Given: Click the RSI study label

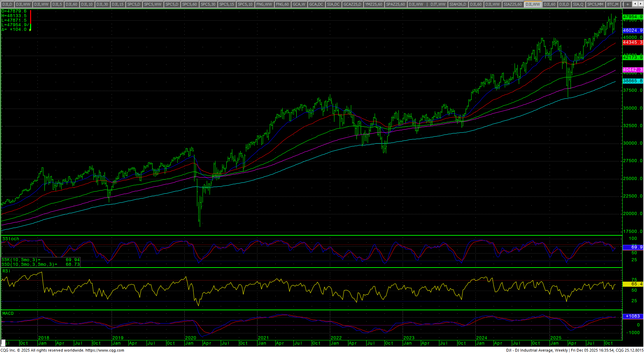Looking at the screenshot, I should click(x=6, y=271).
